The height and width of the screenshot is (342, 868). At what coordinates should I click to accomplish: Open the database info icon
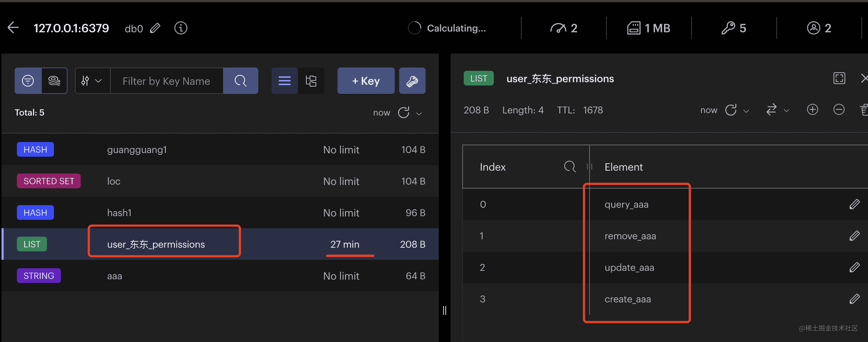pos(180,28)
